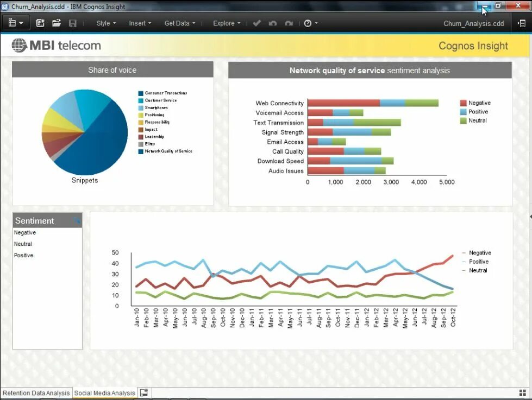Open the Help question mark dropdown
Viewport: 532px width, 400px height.
(310, 23)
